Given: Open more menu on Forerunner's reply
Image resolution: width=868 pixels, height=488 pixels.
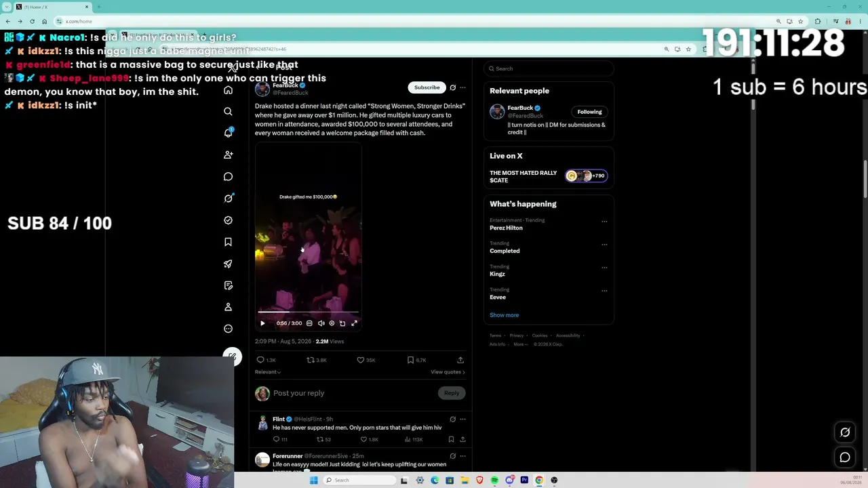Looking at the screenshot, I should 462,456.
